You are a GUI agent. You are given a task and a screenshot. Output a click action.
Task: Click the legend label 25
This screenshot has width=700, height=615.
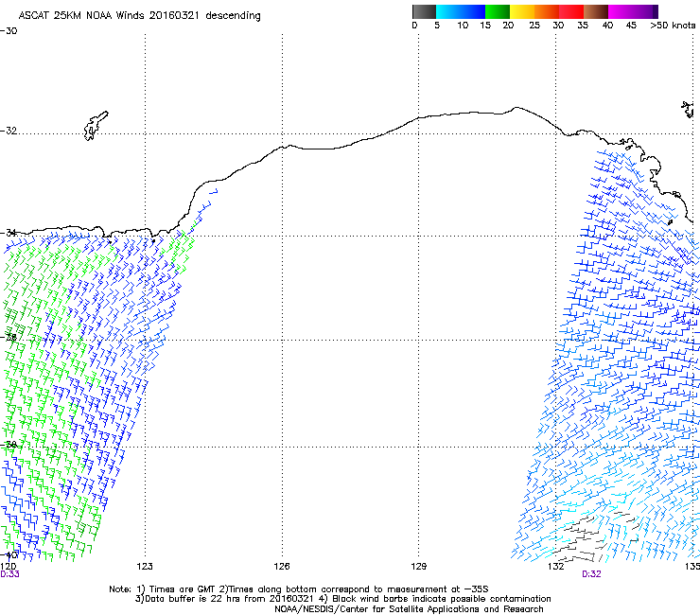tap(534, 26)
